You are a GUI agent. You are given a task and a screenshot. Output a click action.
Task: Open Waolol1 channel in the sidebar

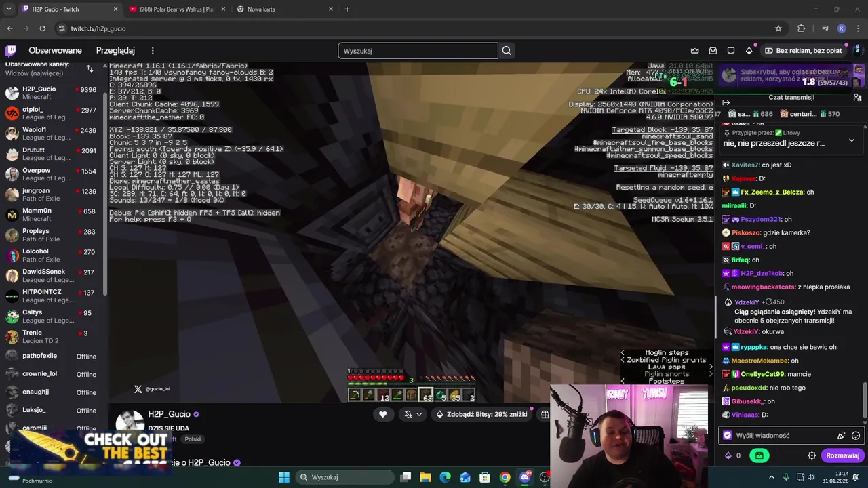[52, 134]
